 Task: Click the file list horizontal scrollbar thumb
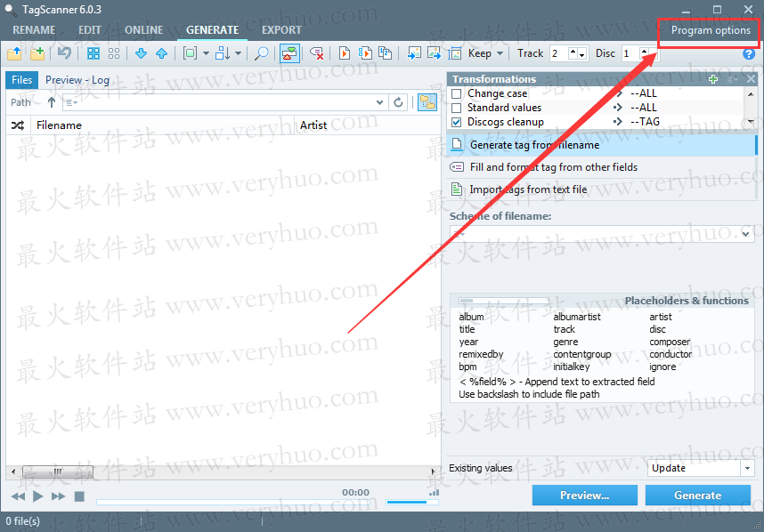tap(58, 472)
